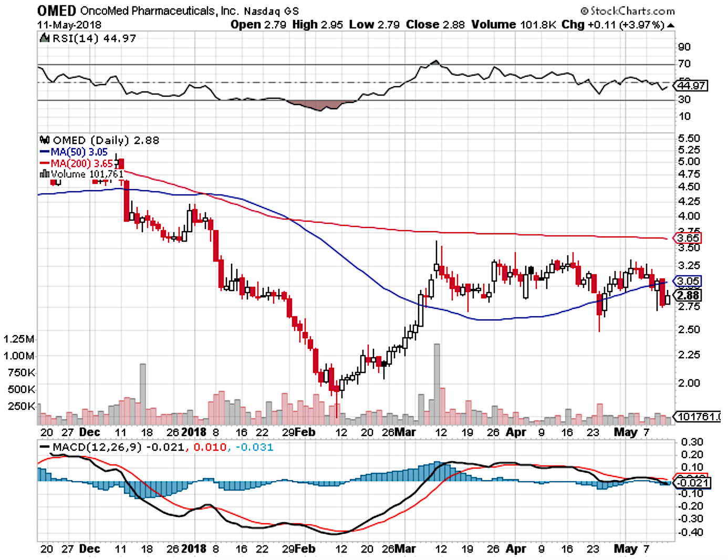Click the 750K volume axis label
This screenshot has height=560, width=728.
click(x=22, y=372)
